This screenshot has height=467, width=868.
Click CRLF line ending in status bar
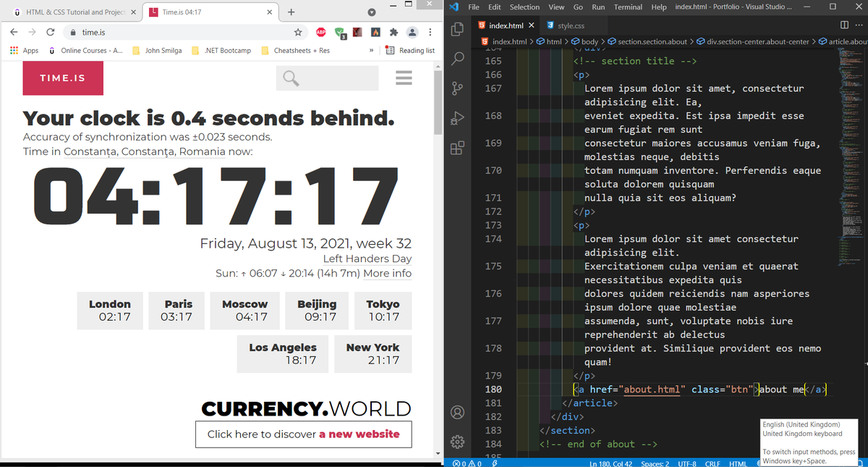(712, 463)
